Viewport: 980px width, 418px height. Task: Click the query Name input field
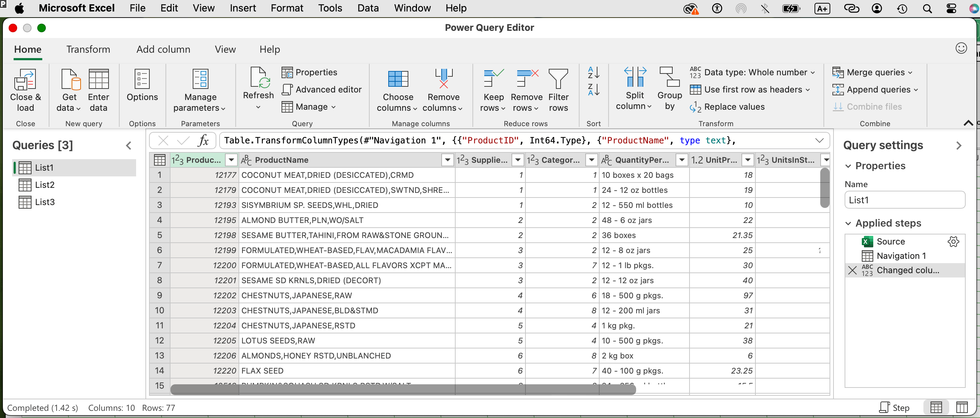point(904,200)
